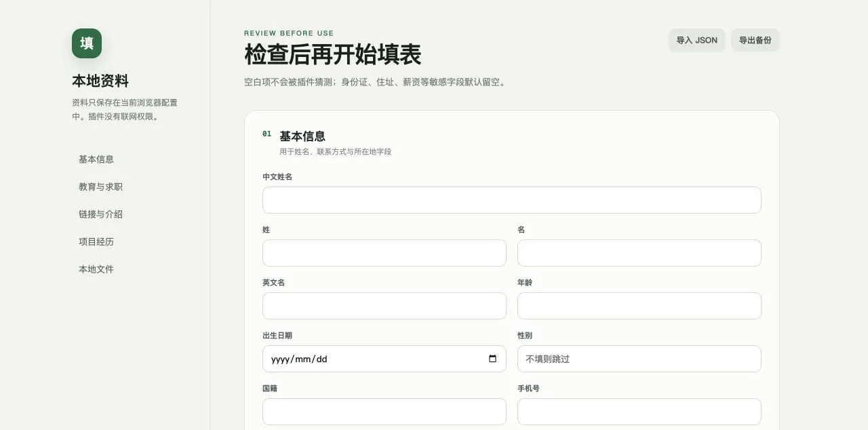Click the green 填 app logo icon
The height and width of the screenshot is (430, 868).
(x=87, y=43)
